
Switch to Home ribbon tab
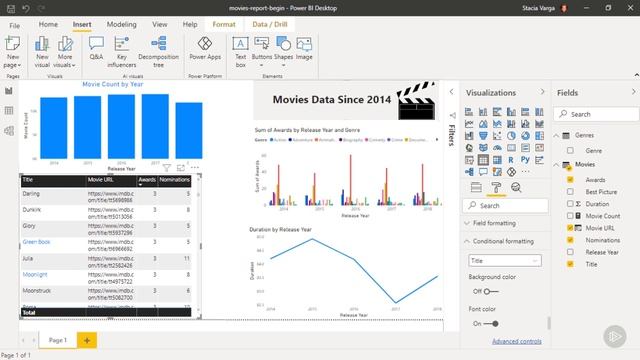(48, 24)
